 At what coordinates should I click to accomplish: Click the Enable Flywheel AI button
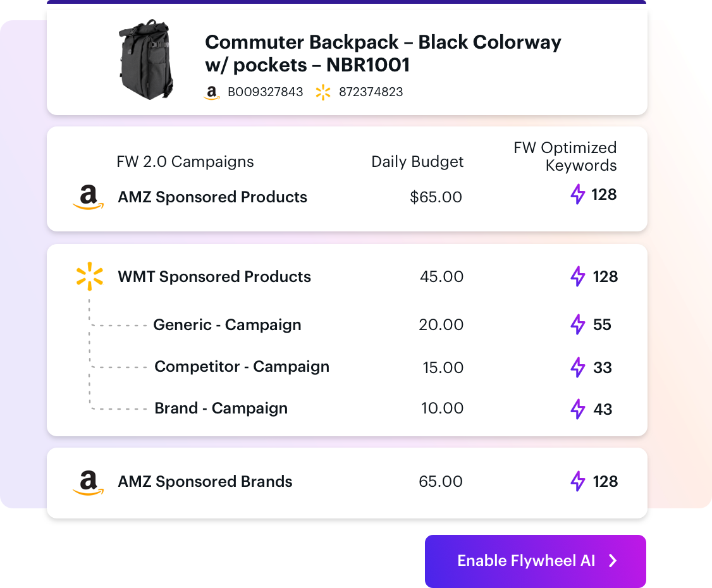coord(536,561)
